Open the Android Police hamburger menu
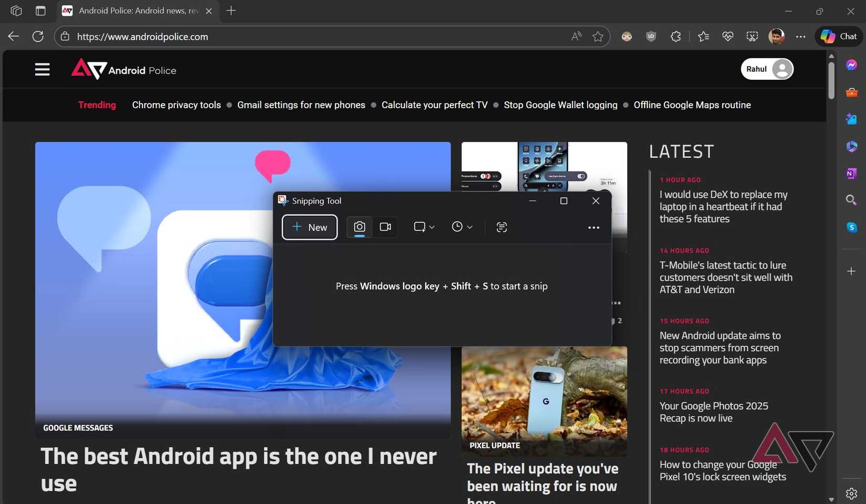 tap(42, 69)
